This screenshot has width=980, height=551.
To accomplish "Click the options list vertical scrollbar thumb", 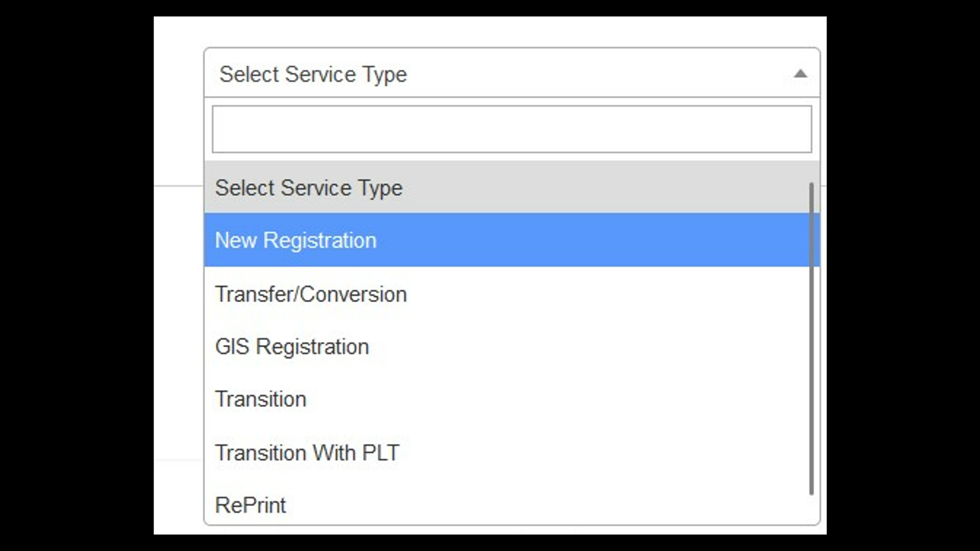I will (x=812, y=339).
